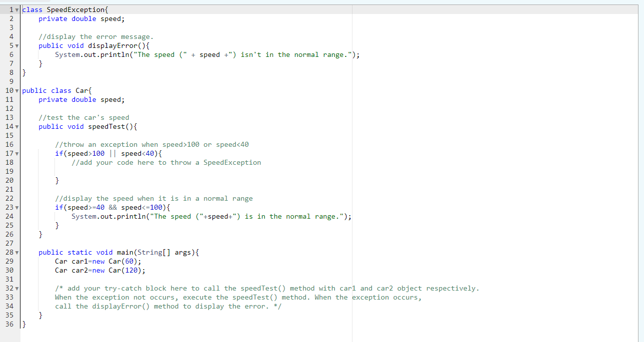Collapse the if speed>=40 block fold
This screenshot has width=644, height=342.
[17, 207]
